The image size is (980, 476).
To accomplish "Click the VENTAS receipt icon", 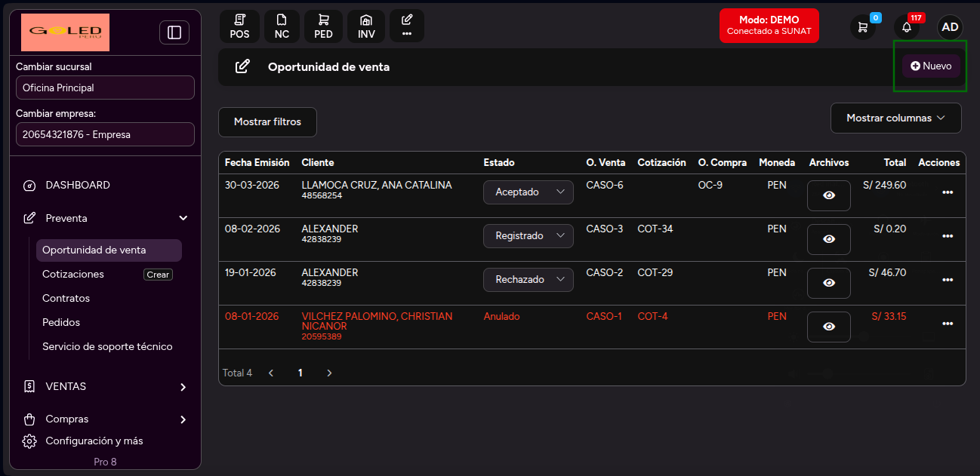I will (x=29, y=386).
